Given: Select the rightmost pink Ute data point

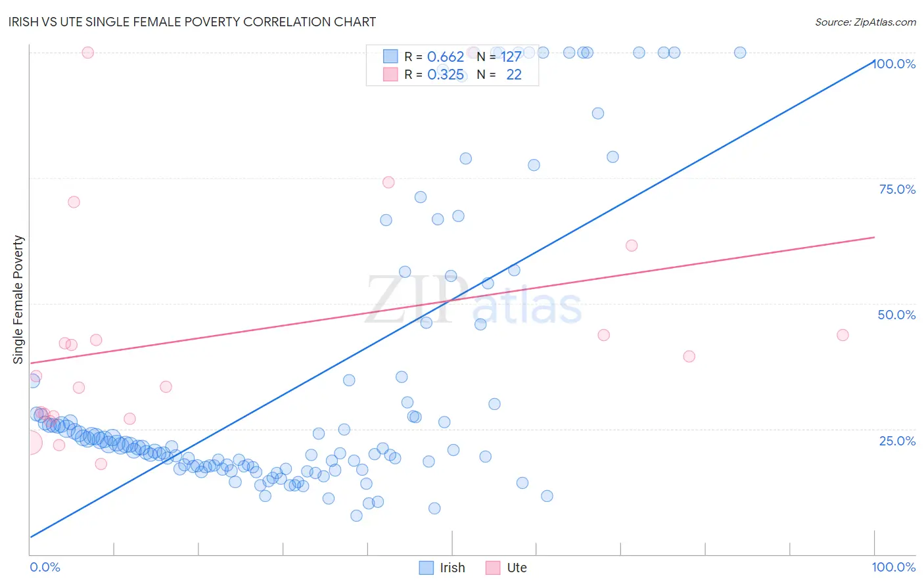Looking at the screenshot, I should coord(843,335).
